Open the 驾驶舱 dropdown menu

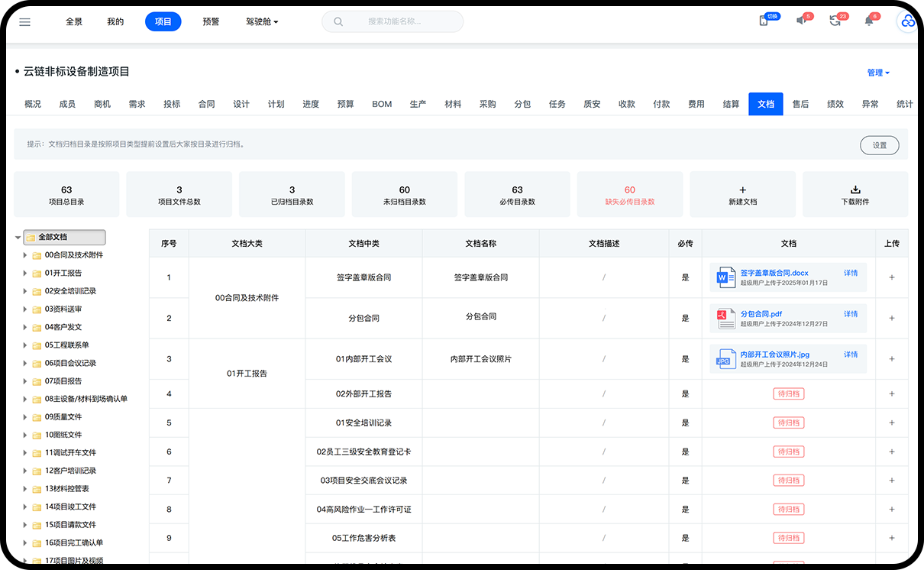tap(262, 22)
